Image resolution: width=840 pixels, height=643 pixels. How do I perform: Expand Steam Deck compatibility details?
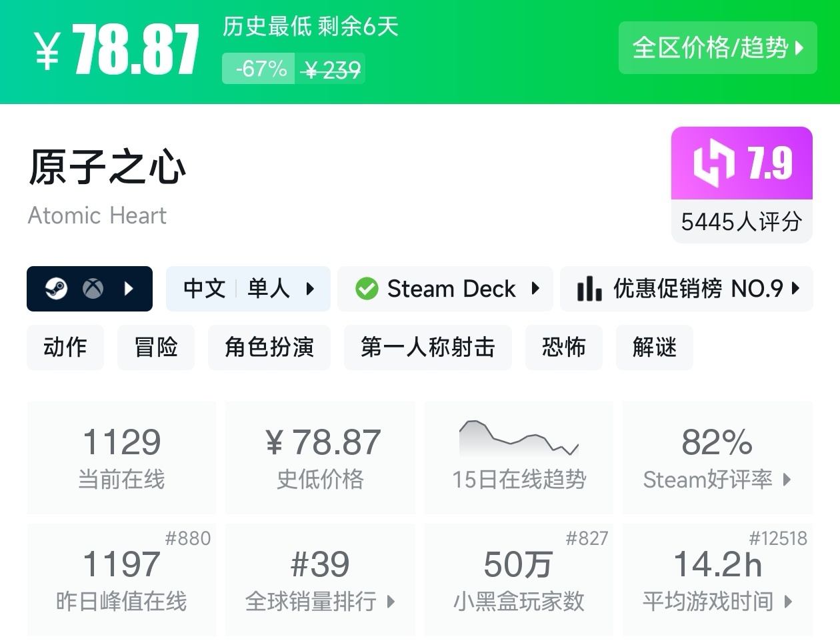pyautogui.click(x=445, y=289)
